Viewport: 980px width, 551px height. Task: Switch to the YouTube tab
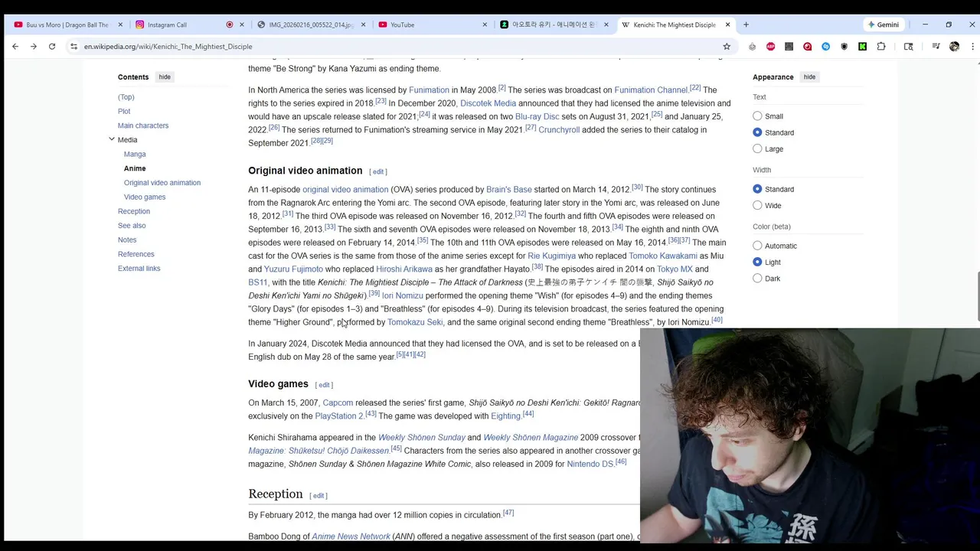[433, 24]
